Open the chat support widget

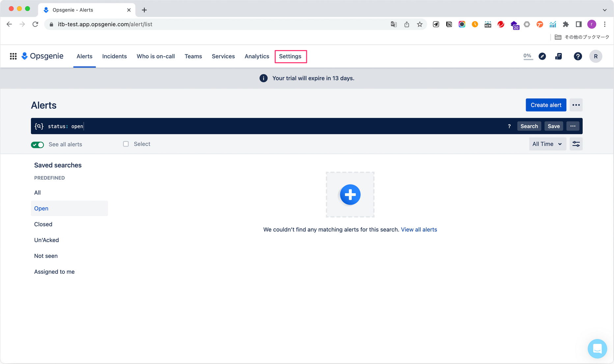(x=597, y=349)
